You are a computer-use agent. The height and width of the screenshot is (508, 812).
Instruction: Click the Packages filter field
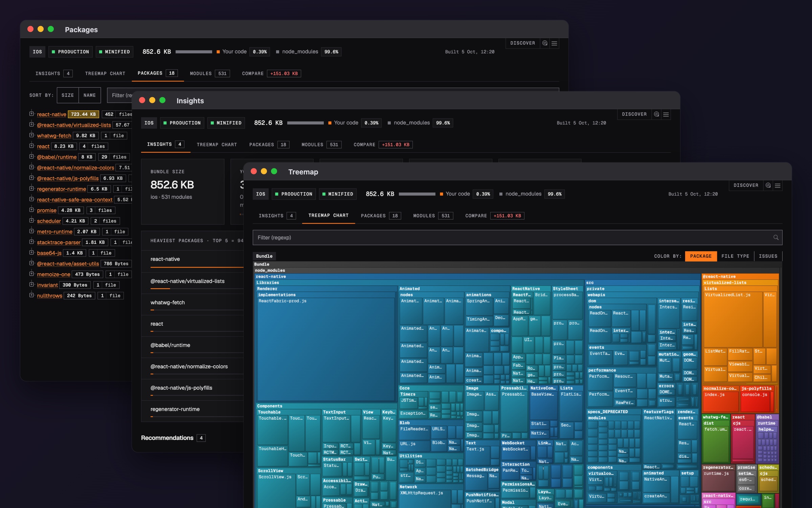[x=120, y=95]
